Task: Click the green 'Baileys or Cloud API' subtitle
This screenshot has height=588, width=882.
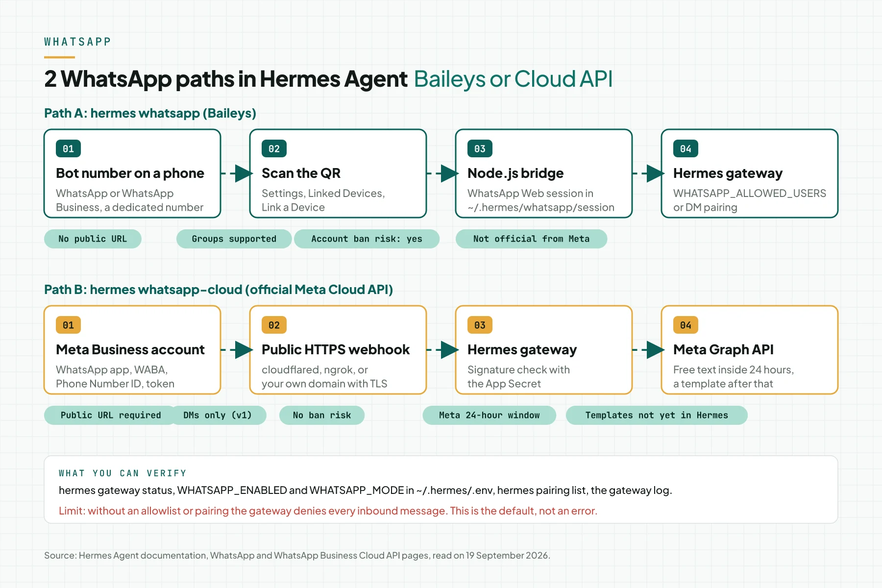Action: (513, 79)
